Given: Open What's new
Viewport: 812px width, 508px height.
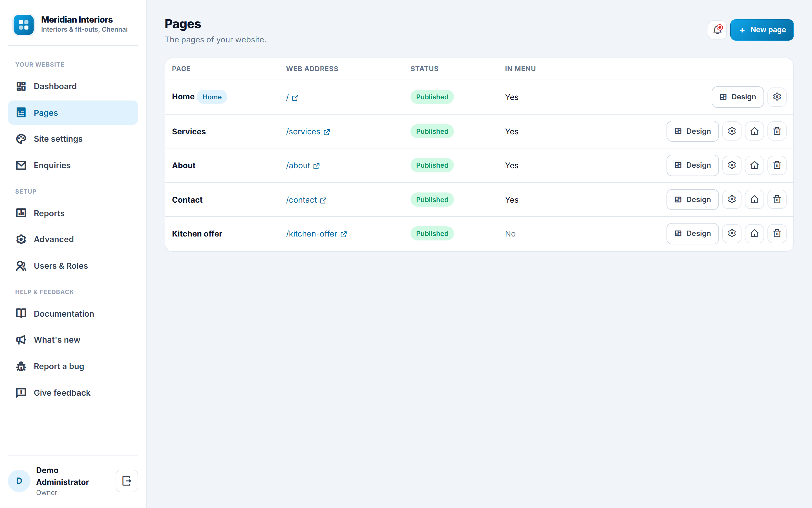Looking at the screenshot, I should pyautogui.click(x=73, y=340).
